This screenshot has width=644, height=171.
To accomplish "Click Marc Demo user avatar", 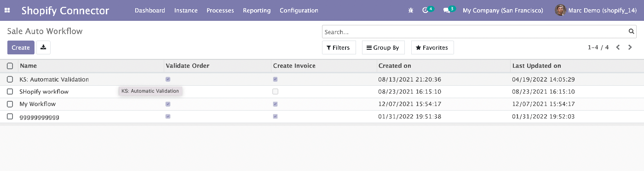I will point(560,10).
